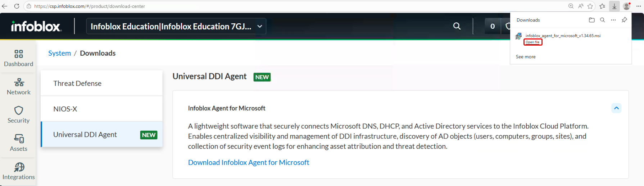This screenshot has width=644, height=186.
Task: Click the Infoblox logo
Action: coord(36,26)
